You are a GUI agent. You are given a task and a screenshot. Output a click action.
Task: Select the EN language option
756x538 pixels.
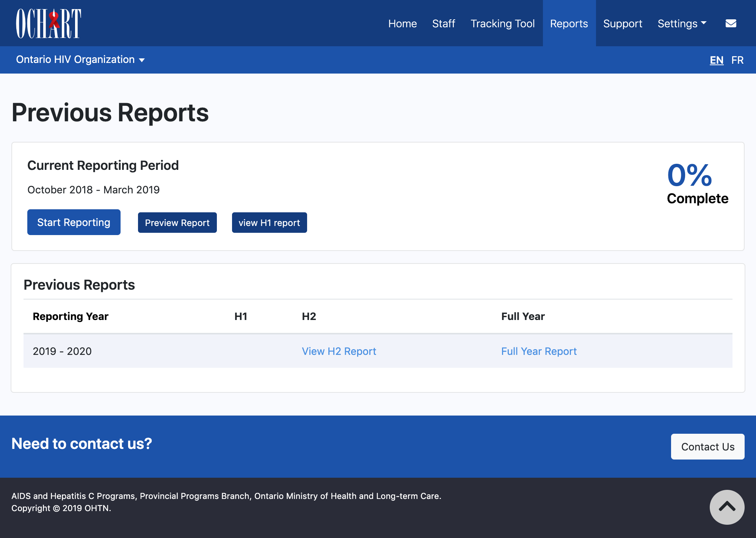(x=717, y=60)
